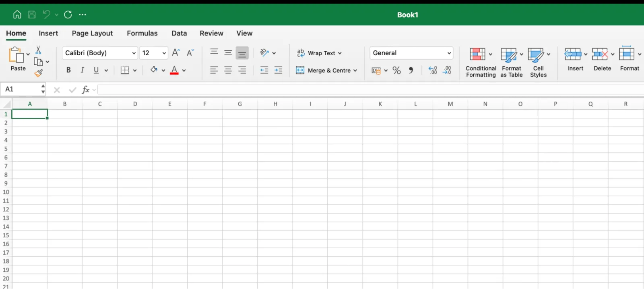Image resolution: width=644 pixels, height=289 pixels.
Task: Increase decimal places
Action: coord(433,70)
